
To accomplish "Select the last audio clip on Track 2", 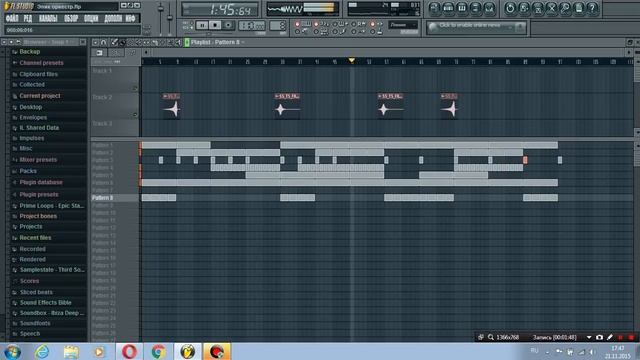I will [x=449, y=106].
